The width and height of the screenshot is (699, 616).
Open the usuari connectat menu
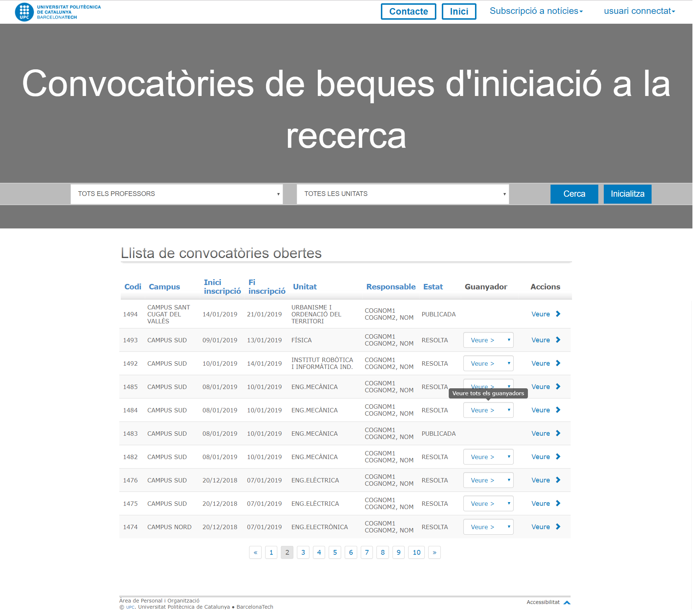(x=639, y=11)
